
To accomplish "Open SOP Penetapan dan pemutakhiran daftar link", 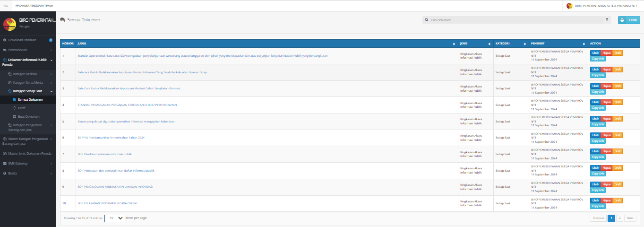I will click(116, 170).
